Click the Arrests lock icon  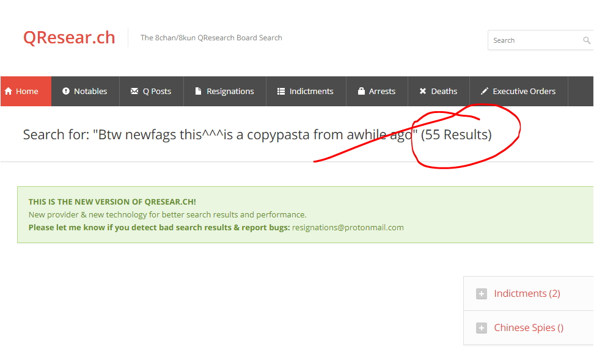click(x=361, y=91)
